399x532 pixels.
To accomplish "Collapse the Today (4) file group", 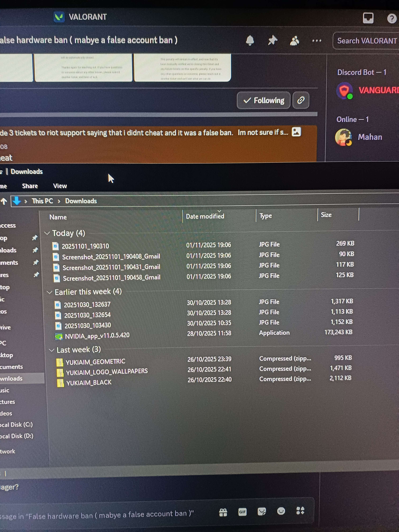I will tap(47, 233).
